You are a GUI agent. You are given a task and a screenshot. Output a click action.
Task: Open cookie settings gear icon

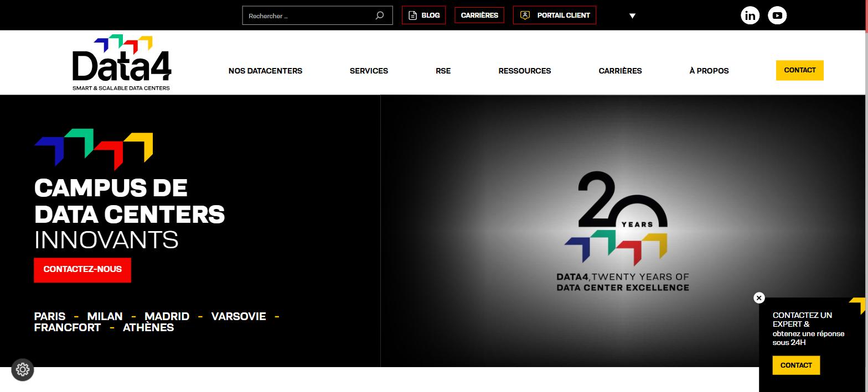pyautogui.click(x=23, y=369)
